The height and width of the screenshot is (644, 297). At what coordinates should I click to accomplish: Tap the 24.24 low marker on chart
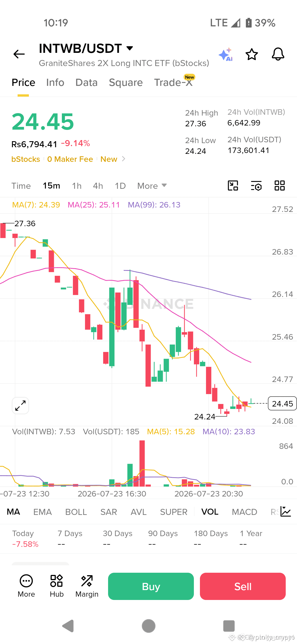pyautogui.click(x=205, y=417)
